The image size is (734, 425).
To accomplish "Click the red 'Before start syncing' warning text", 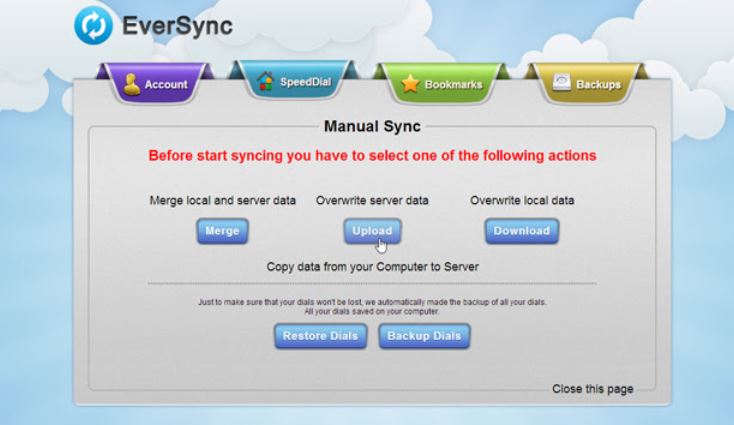I will pos(372,155).
